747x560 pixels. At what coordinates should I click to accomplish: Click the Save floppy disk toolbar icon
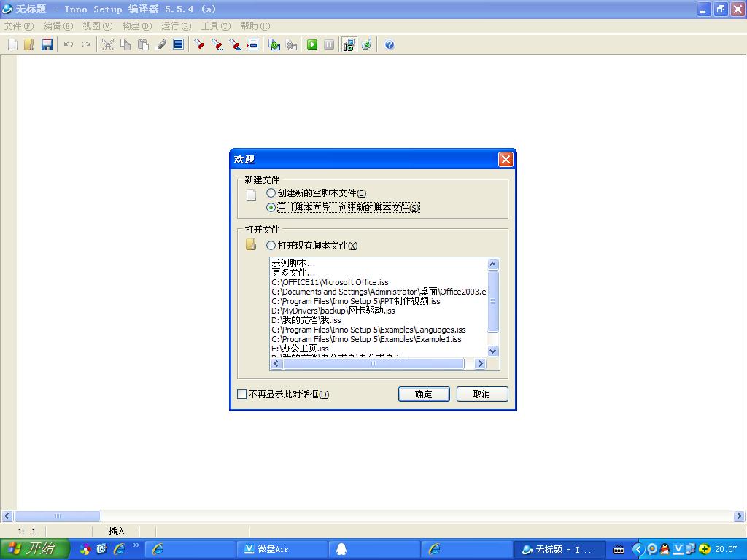coord(47,44)
